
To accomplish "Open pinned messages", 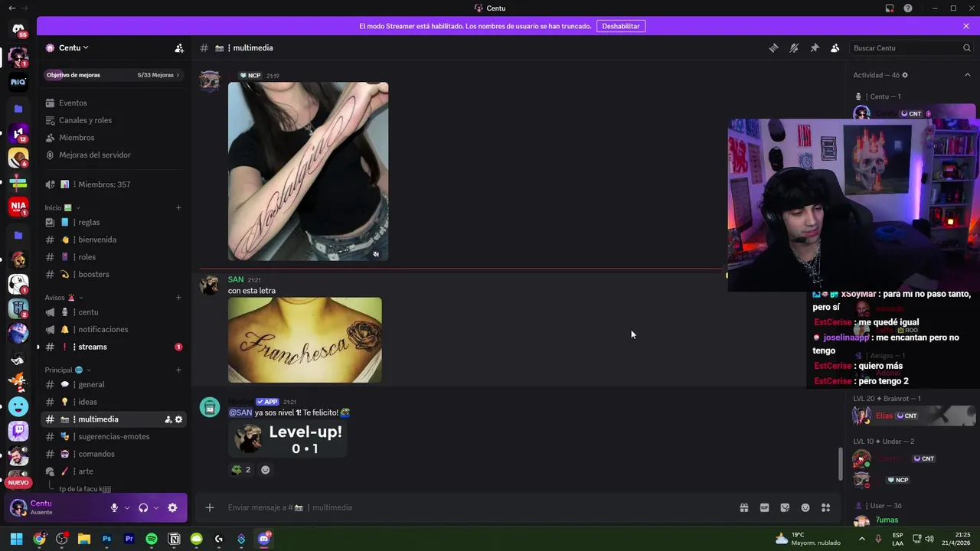I will (x=815, y=47).
